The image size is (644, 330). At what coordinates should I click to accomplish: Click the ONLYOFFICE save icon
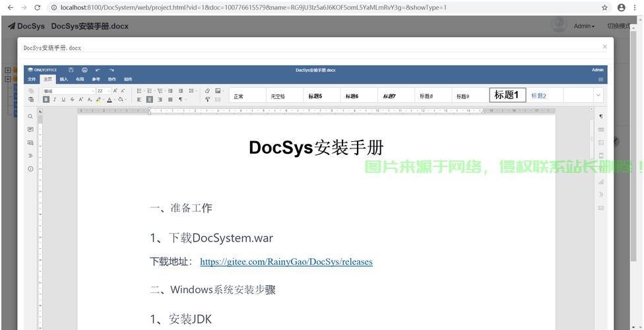click(x=71, y=70)
